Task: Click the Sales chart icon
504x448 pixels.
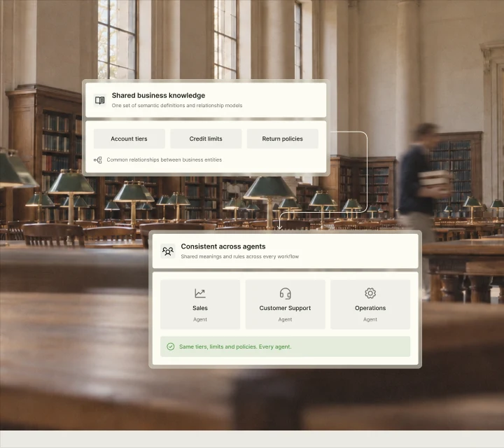Action: point(200,293)
